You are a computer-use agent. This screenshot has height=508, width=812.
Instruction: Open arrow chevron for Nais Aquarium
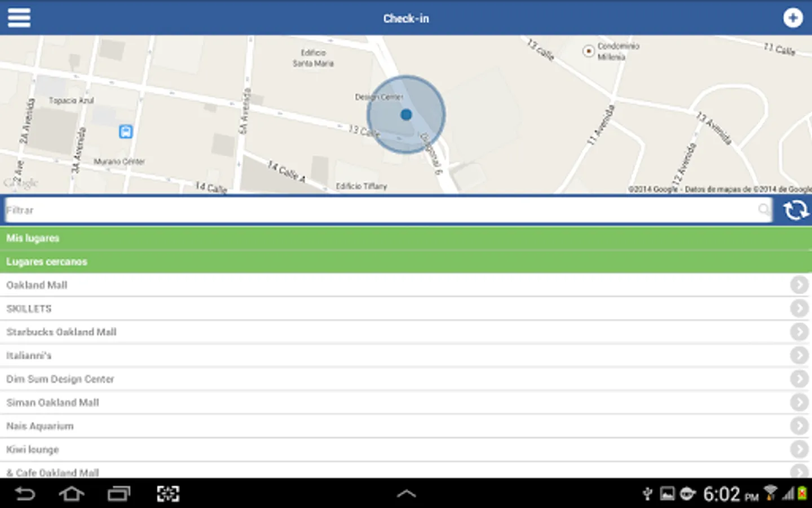799,426
